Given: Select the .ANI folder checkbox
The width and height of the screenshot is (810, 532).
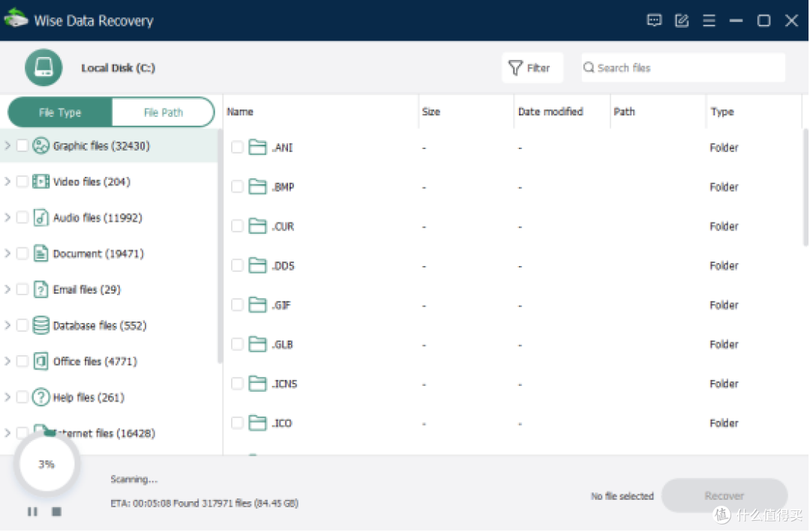Looking at the screenshot, I should point(237,148).
